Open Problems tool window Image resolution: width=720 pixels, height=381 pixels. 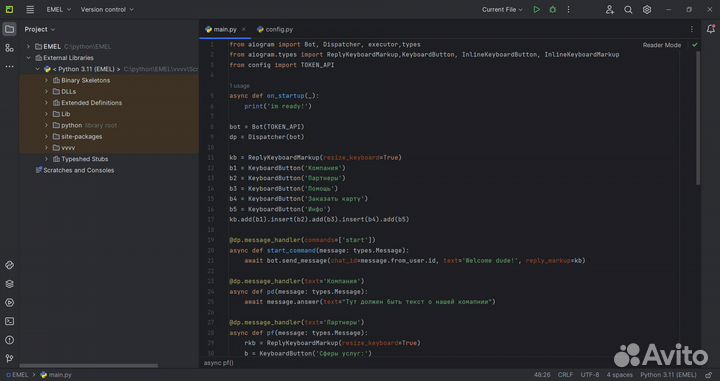tap(9, 340)
